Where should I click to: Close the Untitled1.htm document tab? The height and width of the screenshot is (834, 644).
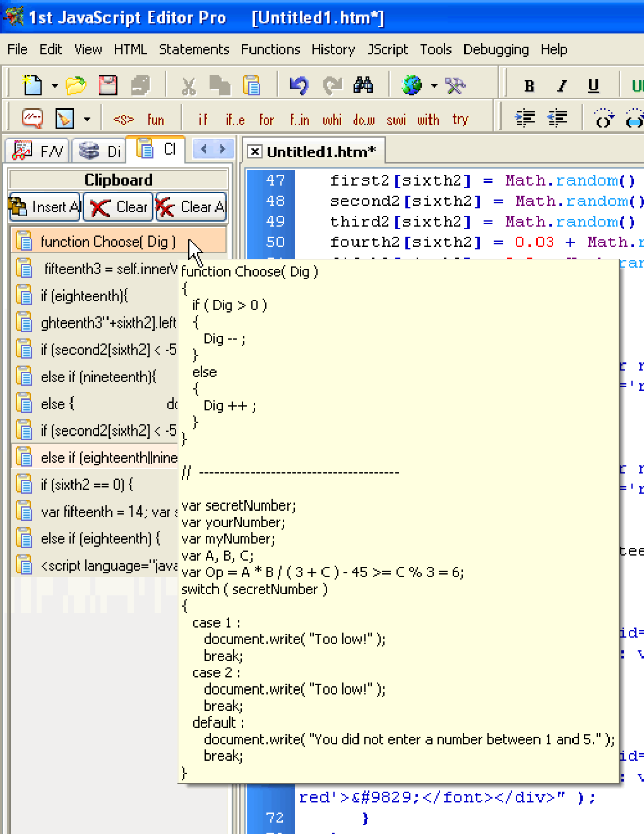[254, 152]
